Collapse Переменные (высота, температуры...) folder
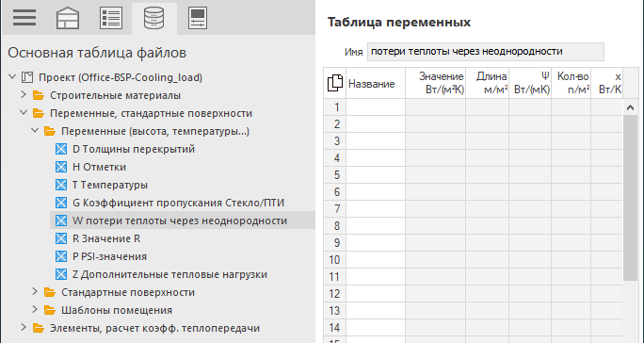 click(35, 130)
